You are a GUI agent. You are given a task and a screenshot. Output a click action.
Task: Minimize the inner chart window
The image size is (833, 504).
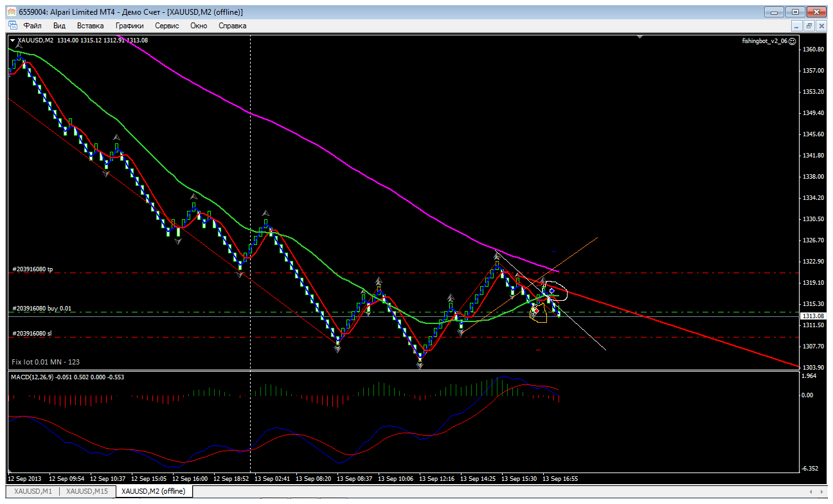797,26
